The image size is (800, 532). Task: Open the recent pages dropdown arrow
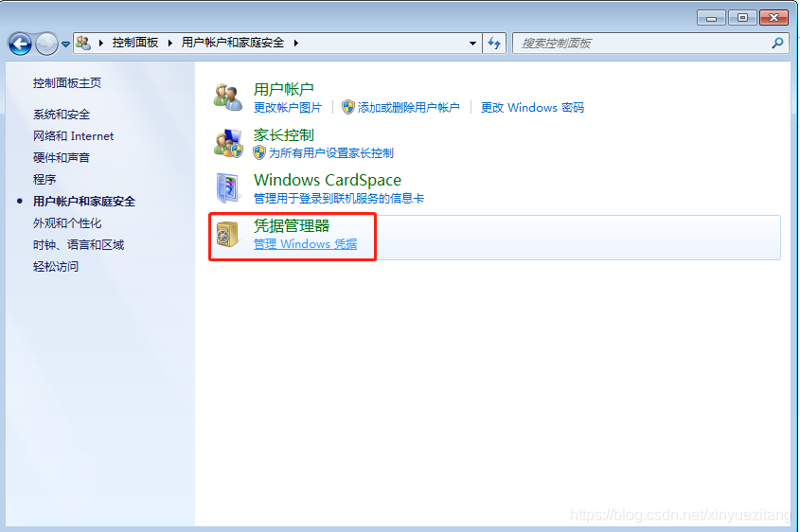(x=66, y=44)
